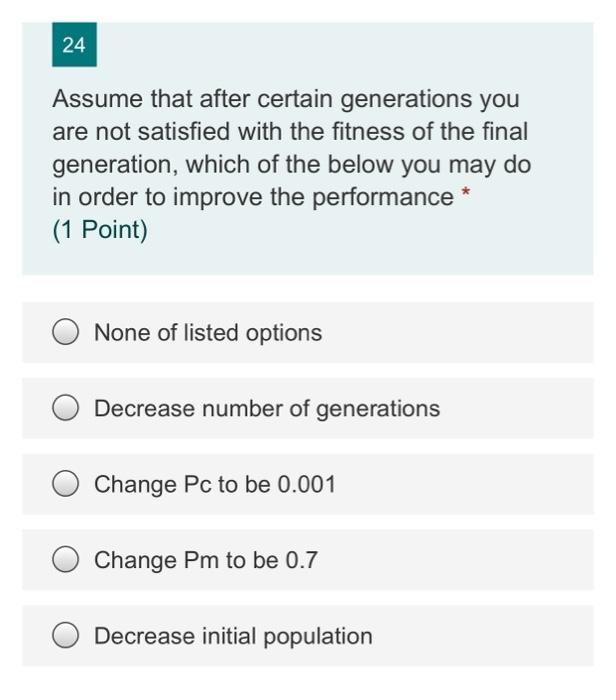Screen dimensions: 616x700
Task: Click the value 0.001 in the Pc option
Action: point(306,485)
